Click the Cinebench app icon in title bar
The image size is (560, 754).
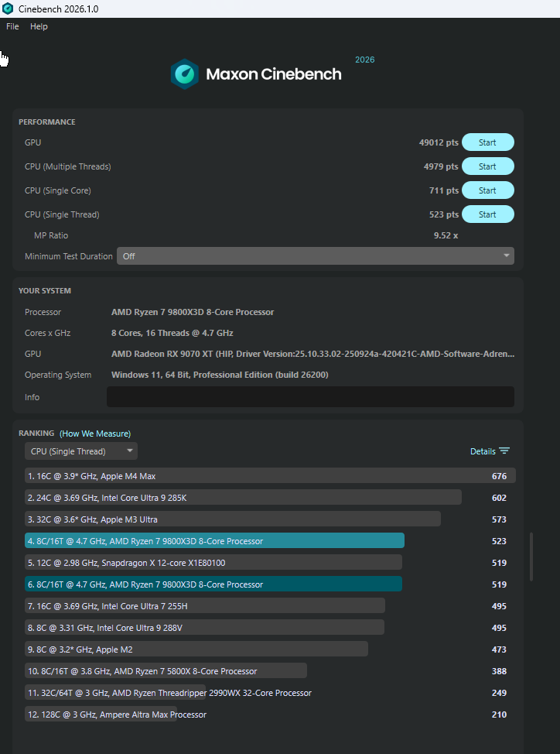pyautogui.click(x=8, y=9)
